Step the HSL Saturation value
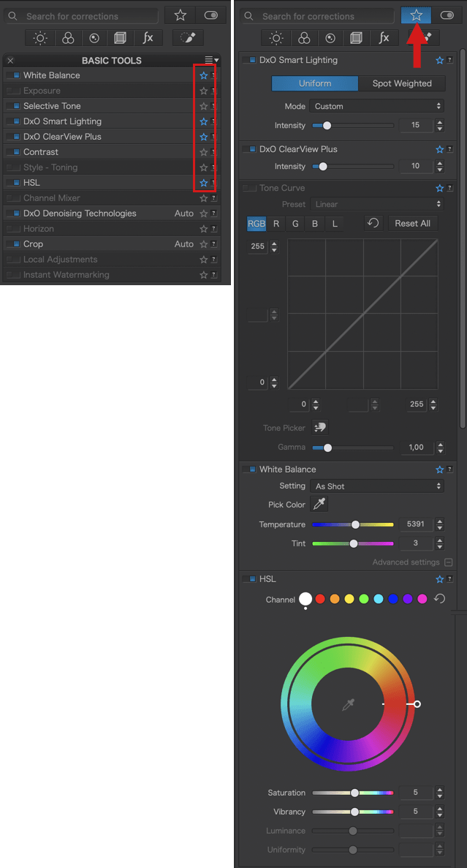467x868 pixels. (x=440, y=793)
